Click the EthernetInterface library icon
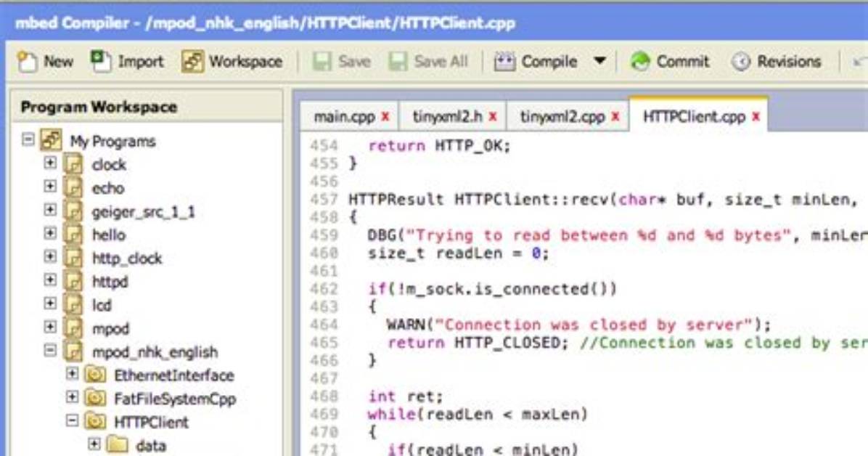The image size is (868, 456). pos(95,375)
